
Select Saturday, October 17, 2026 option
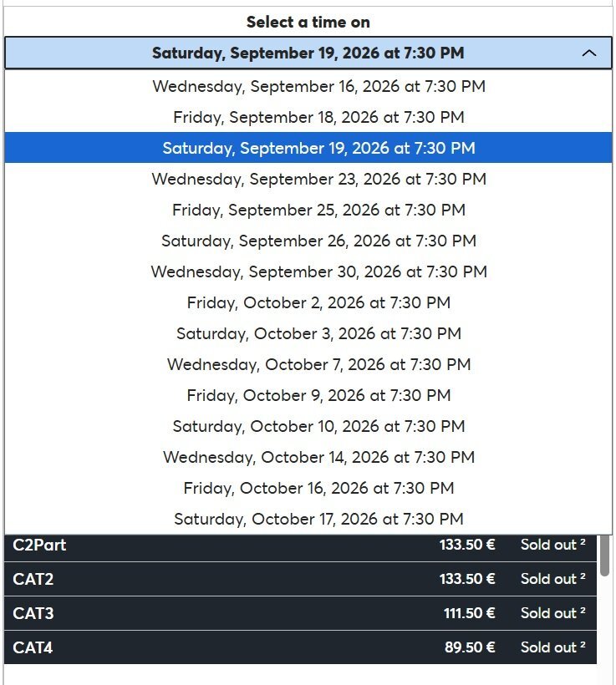tap(318, 519)
